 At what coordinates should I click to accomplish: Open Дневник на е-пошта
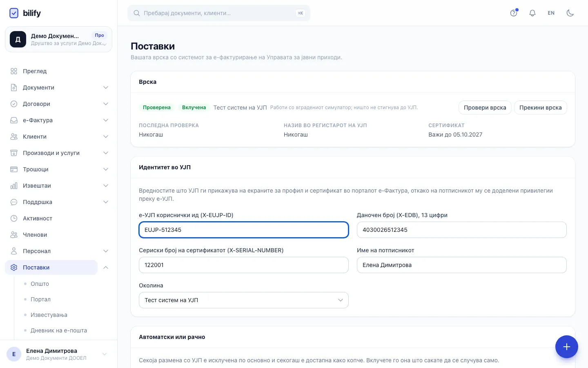pyautogui.click(x=59, y=330)
